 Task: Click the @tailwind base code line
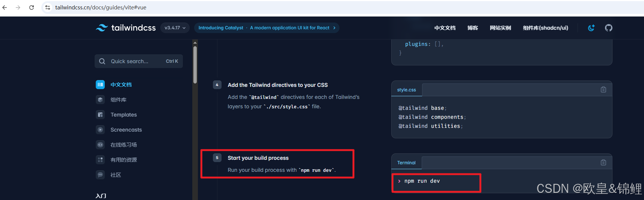[x=422, y=108]
